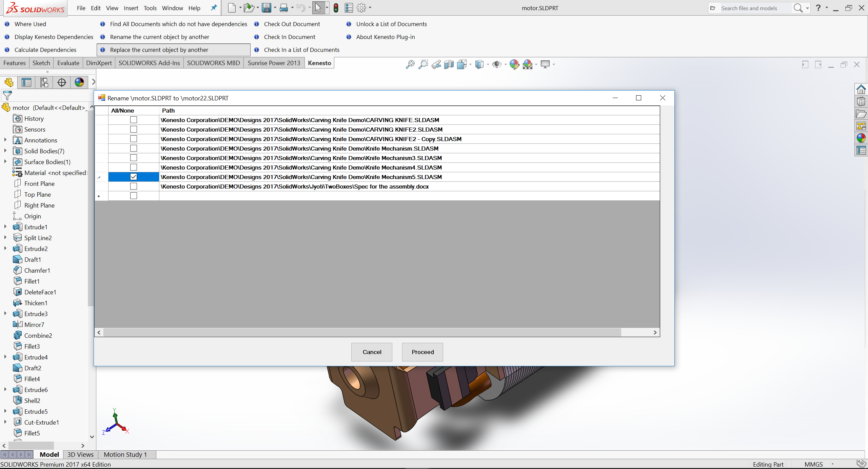The width and height of the screenshot is (868, 469).
Task: Switch to the Motion Study 1 tab
Action: coord(125,454)
